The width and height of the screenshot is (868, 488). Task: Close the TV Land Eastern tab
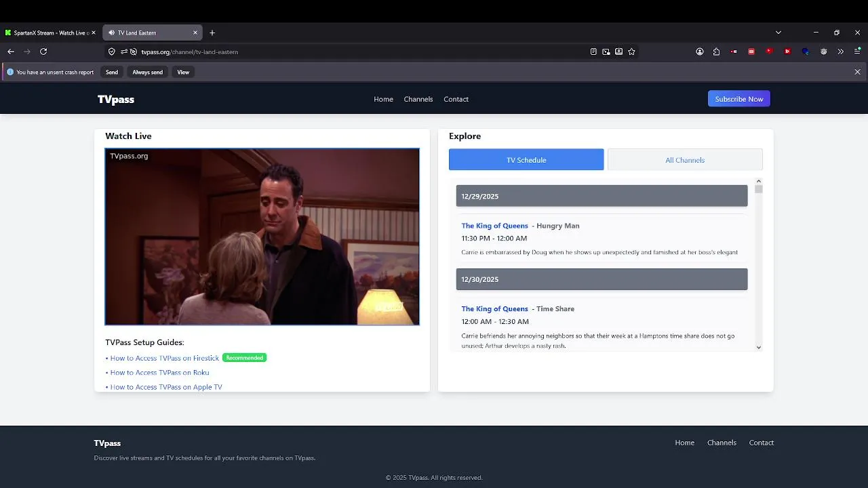click(x=195, y=33)
